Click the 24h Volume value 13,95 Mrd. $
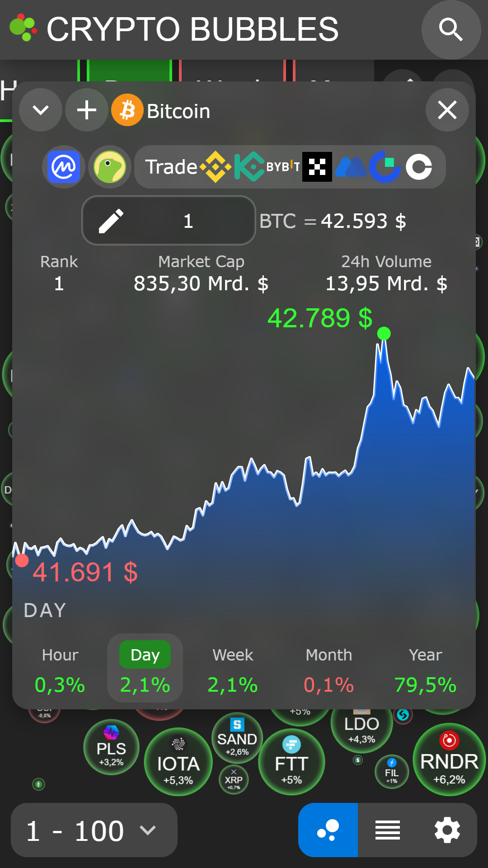This screenshot has width=488, height=868. [386, 284]
